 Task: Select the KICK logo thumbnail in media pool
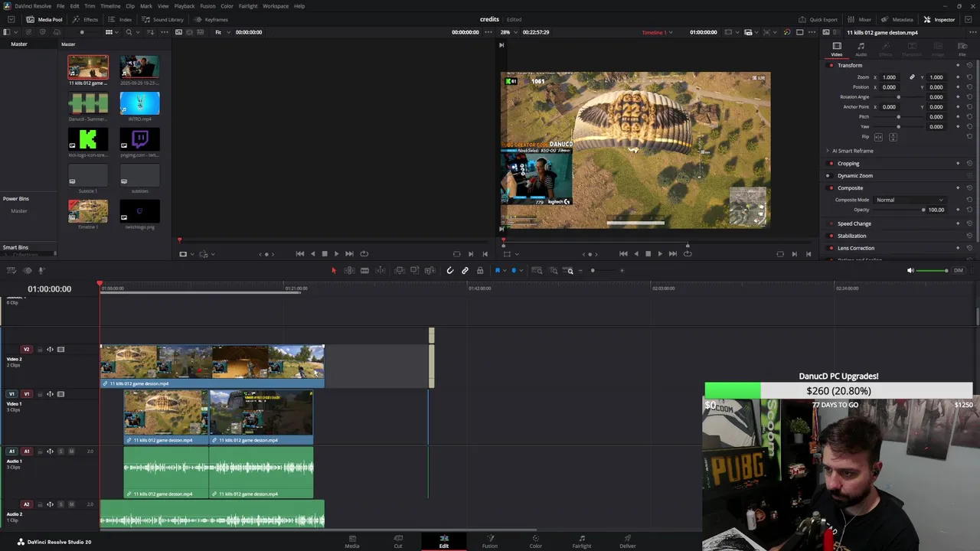pos(88,139)
